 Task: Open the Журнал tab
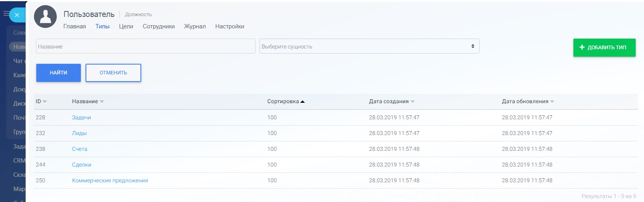point(195,26)
